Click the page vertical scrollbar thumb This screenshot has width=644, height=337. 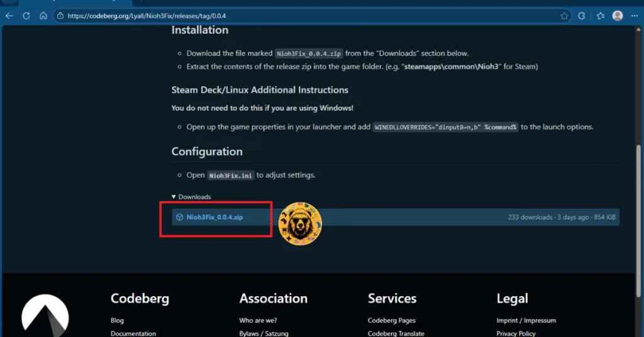click(638, 221)
